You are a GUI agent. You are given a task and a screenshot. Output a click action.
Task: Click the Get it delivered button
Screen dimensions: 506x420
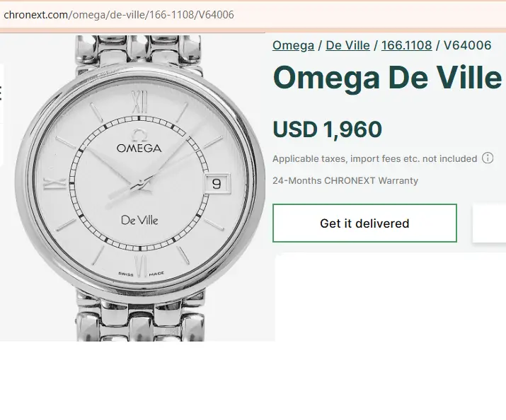pyautogui.click(x=364, y=223)
